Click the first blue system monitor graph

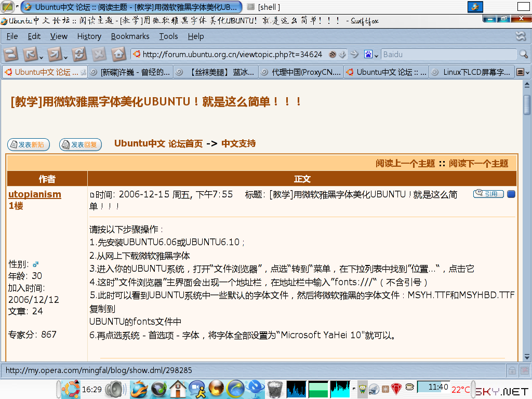(296, 389)
